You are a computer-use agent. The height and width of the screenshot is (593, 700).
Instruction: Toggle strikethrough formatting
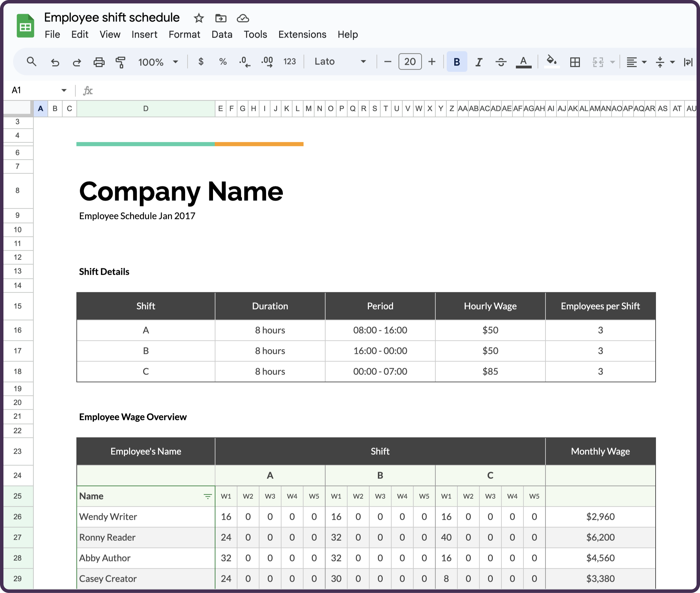[501, 62]
